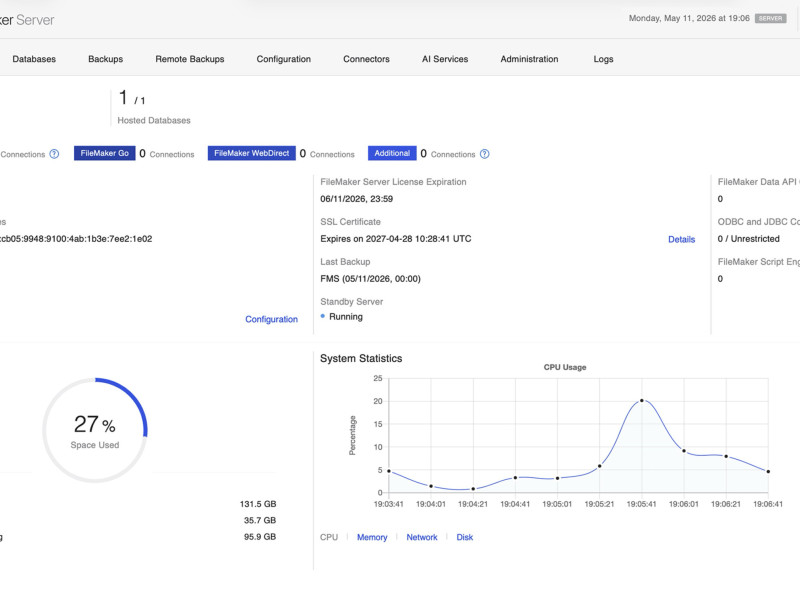This screenshot has height=600, width=800.
Task: Follow the blue Configuration link below the IP address
Action: click(x=271, y=319)
